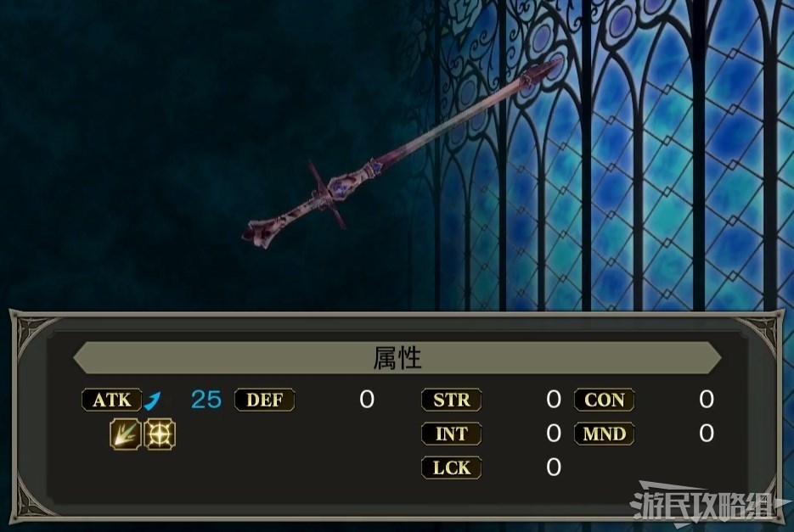Screen dimensions: 794x532
Task: Select the DEF stat label
Action: (x=264, y=400)
